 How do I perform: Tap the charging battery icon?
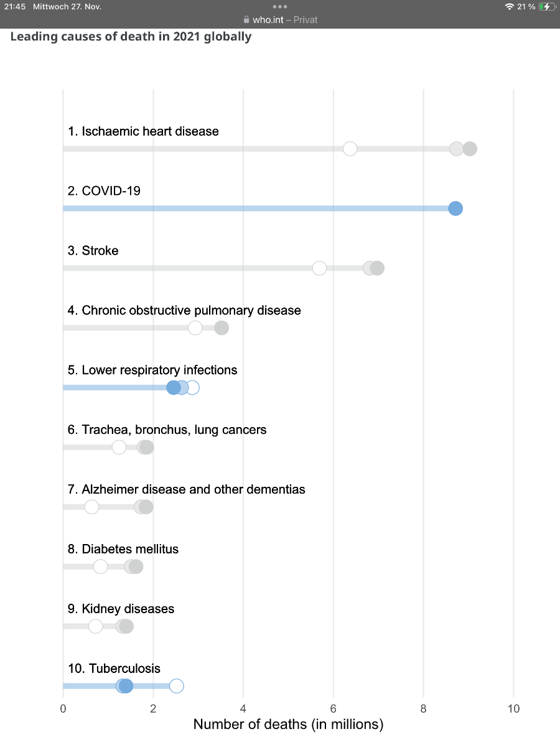(x=546, y=6)
